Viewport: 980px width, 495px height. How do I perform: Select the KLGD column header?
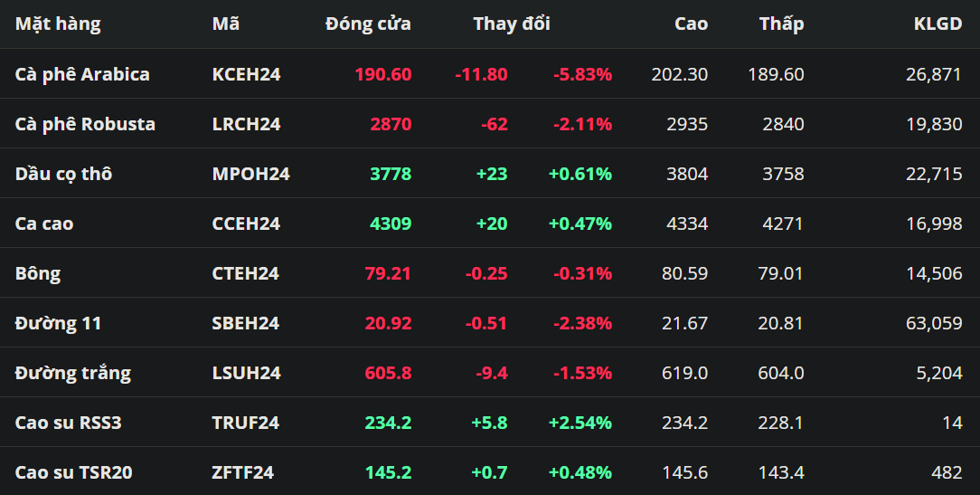pos(938,24)
